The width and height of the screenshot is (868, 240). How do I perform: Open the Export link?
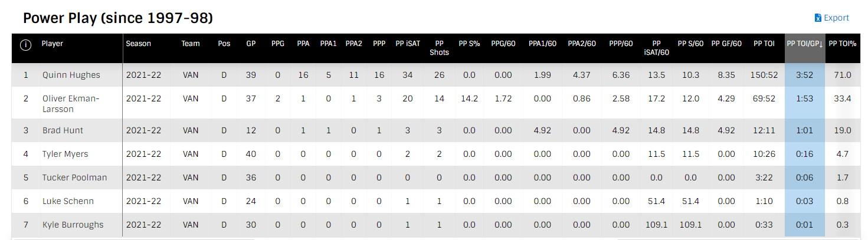[836, 18]
